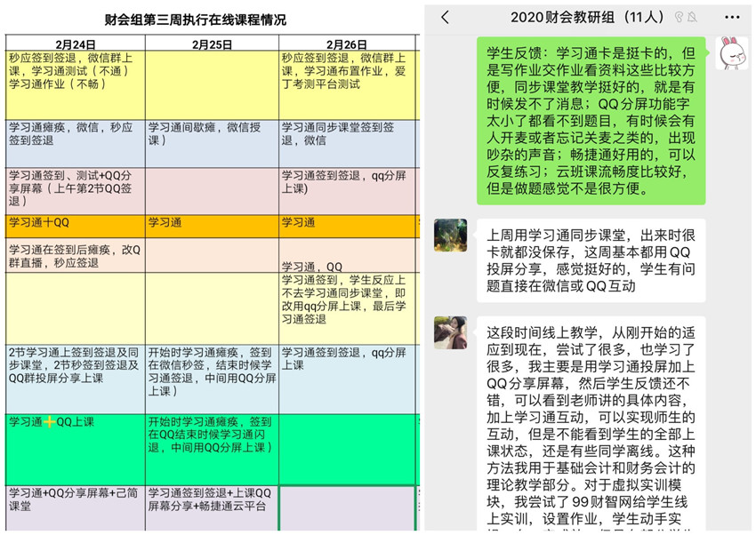Screen dimensions: 756x535
Task: Click the cell mentioning 最后学习通签退
Action: click(x=347, y=308)
